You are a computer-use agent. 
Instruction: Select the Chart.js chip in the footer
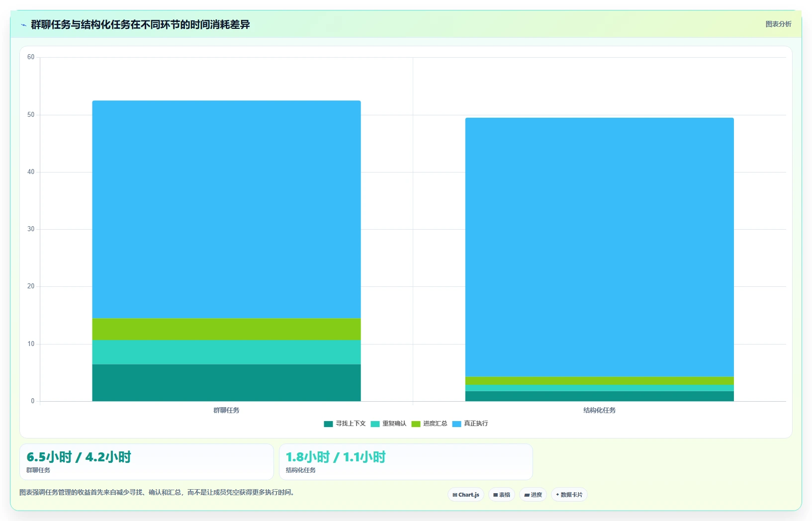[466, 495]
